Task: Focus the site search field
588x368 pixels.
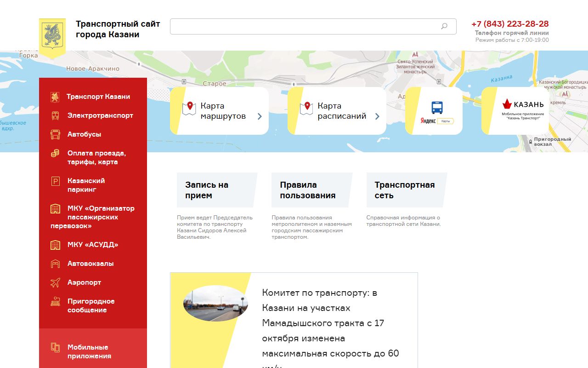Action: point(313,26)
